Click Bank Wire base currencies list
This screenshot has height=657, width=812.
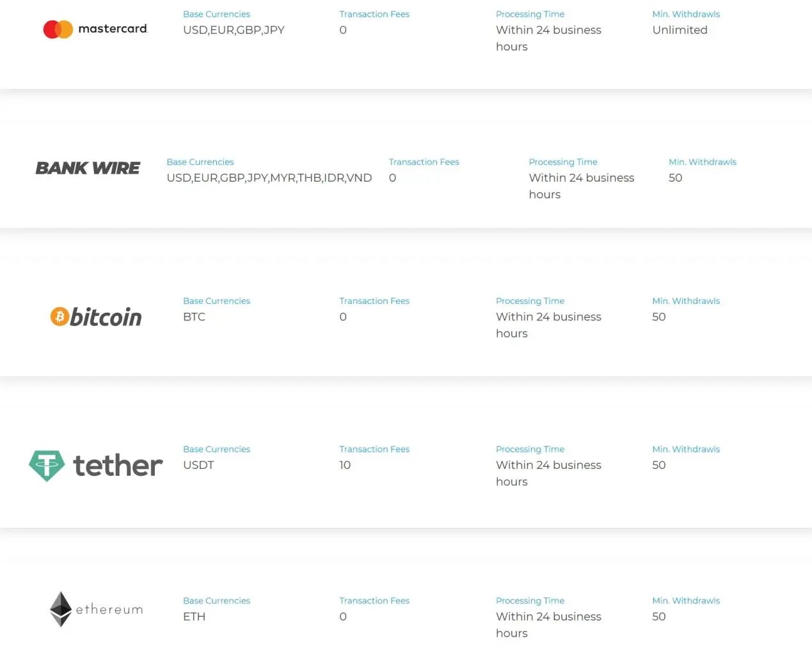(269, 178)
